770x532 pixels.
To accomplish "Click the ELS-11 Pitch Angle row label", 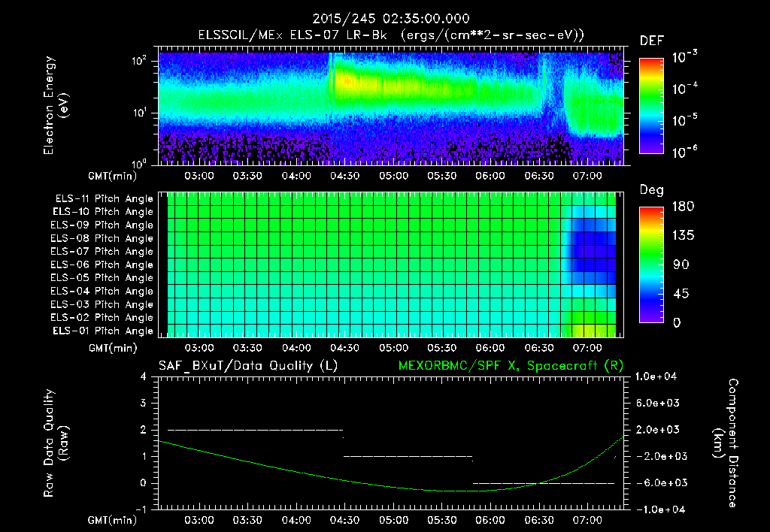I will [x=104, y=199].
